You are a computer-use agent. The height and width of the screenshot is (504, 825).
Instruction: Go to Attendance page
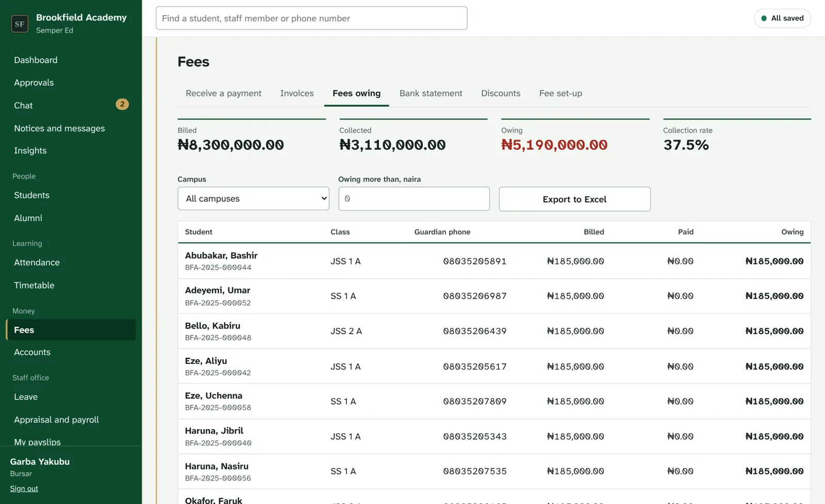point(71,262)
